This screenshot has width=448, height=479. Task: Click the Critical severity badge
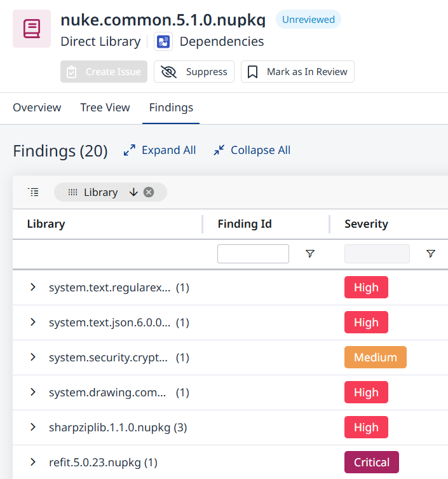pos(371,462)
